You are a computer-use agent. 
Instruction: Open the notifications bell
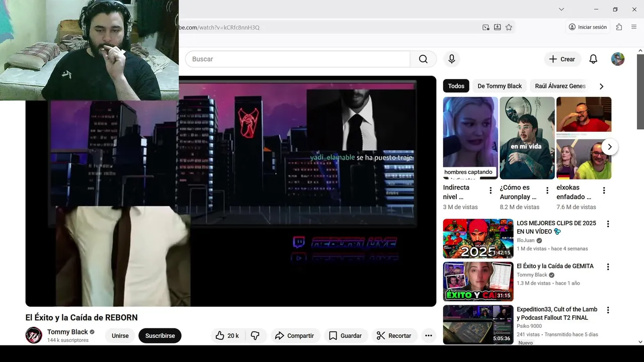click(x=593, y=59)
